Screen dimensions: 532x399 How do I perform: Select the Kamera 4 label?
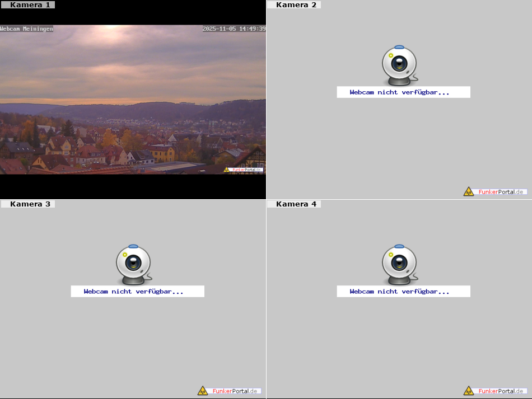[x=296, y=204]
